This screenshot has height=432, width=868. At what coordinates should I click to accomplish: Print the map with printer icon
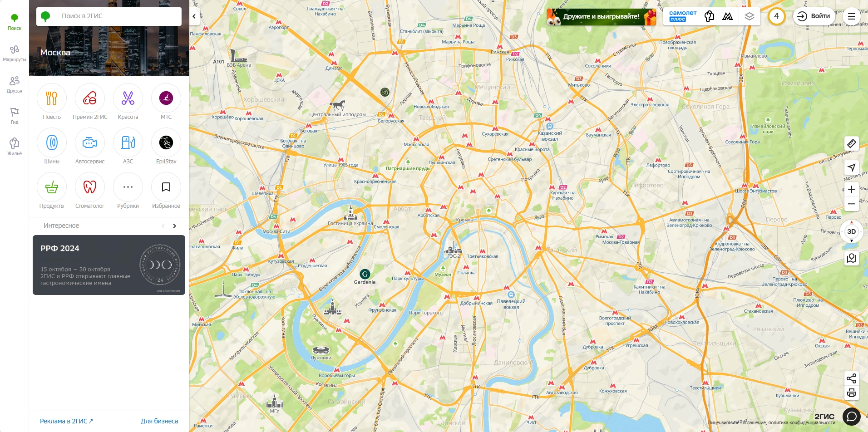[x=852, y=393]
